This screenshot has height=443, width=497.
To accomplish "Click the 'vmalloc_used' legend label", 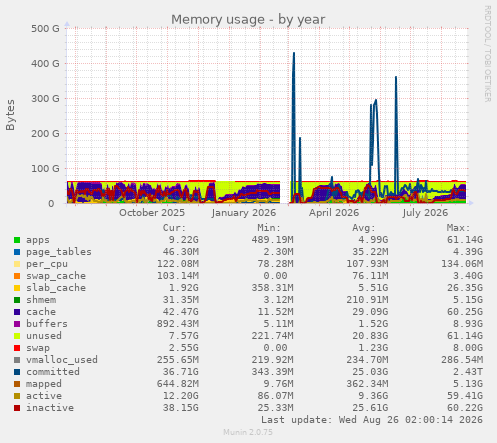I will (x=62, y=360).
